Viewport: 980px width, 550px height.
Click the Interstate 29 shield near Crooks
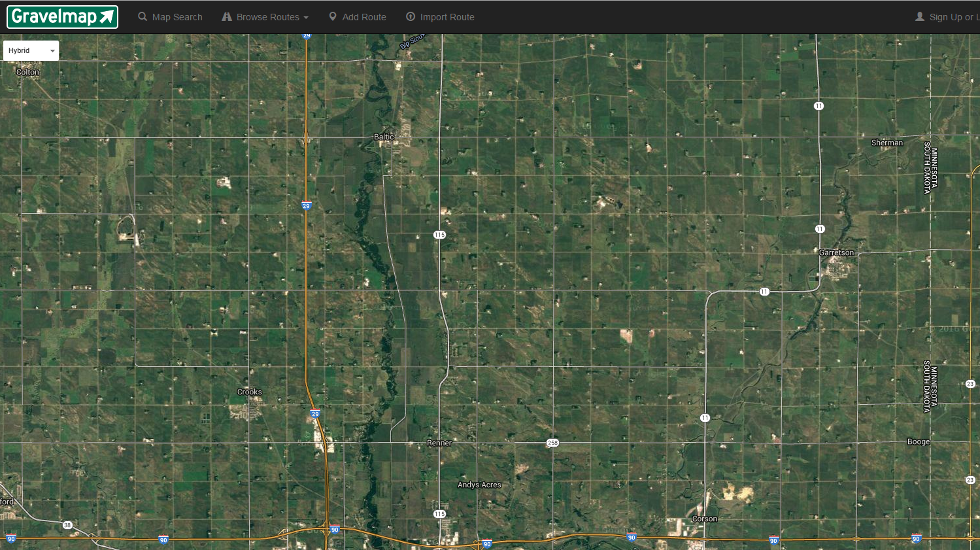(315, 414)
